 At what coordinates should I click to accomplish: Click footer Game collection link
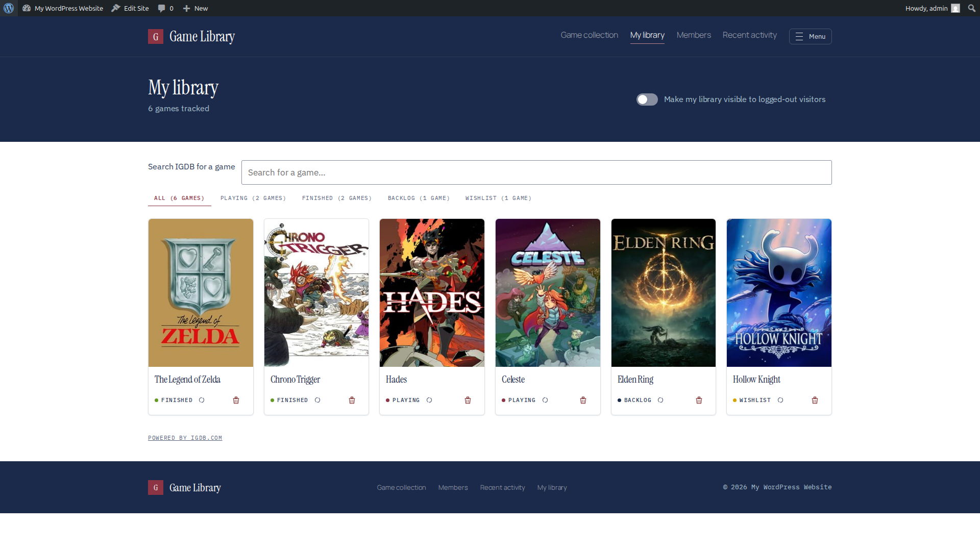[x=401, y=488]
